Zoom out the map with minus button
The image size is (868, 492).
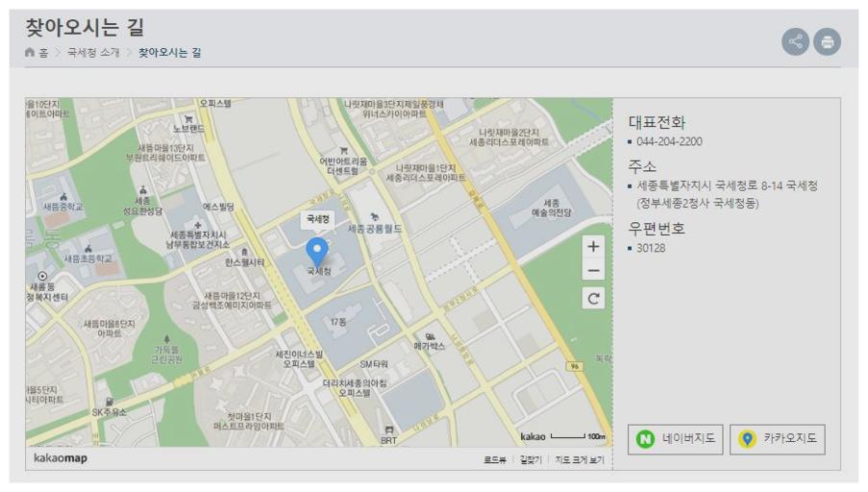pos(593,271)
